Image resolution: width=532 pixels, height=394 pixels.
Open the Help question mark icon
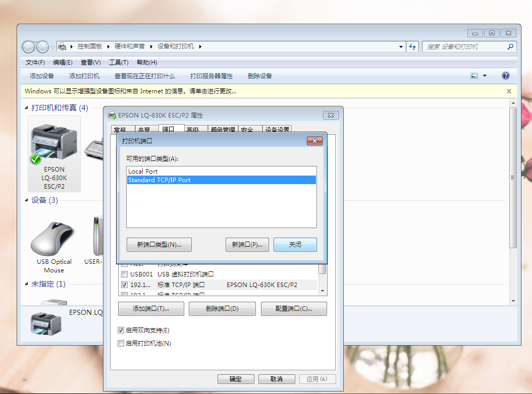(506, 76)
